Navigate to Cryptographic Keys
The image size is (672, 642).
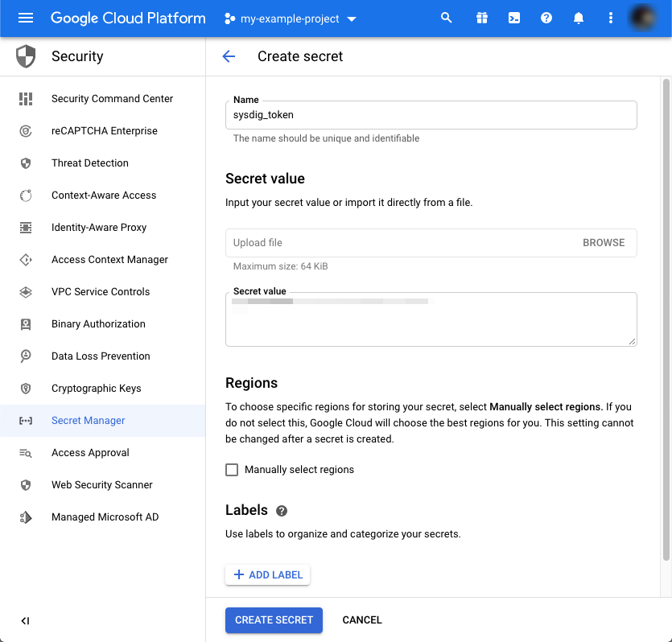click(97, 389)
